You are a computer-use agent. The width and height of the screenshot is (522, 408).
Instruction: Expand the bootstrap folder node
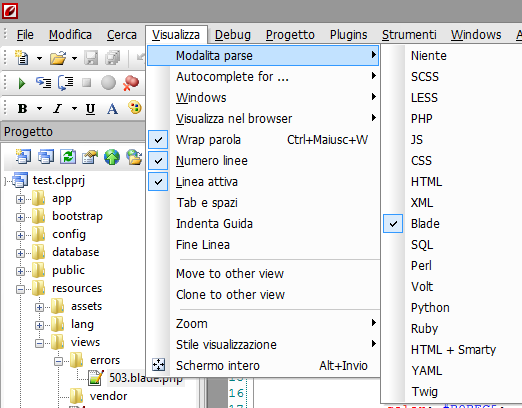[x=20, y=217]
